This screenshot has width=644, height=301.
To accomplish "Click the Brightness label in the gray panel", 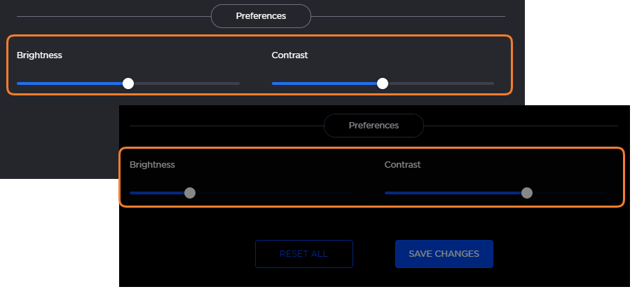I will [x=39, y=55].
